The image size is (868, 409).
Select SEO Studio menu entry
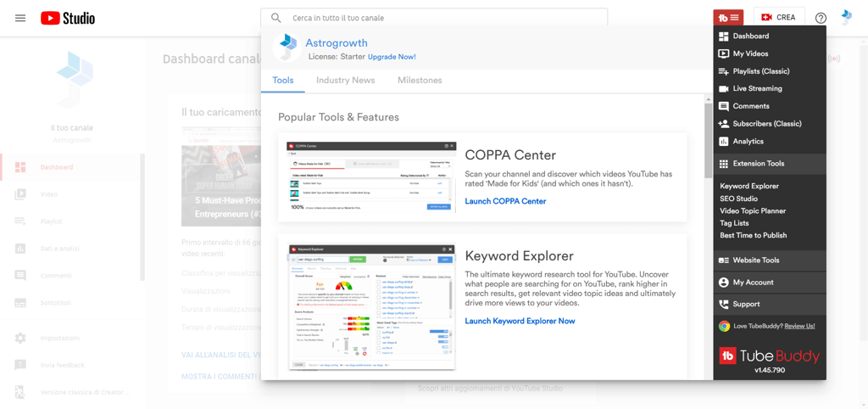738,199
